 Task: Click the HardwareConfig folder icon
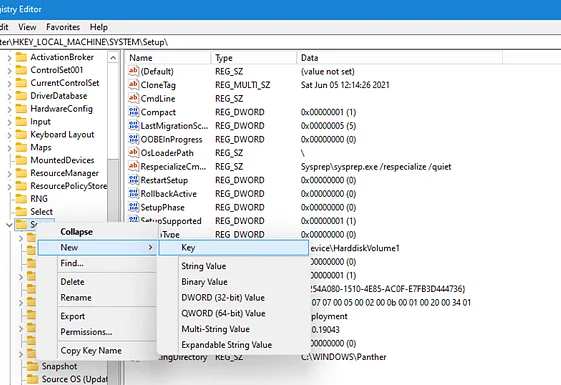tap(21, 109)
